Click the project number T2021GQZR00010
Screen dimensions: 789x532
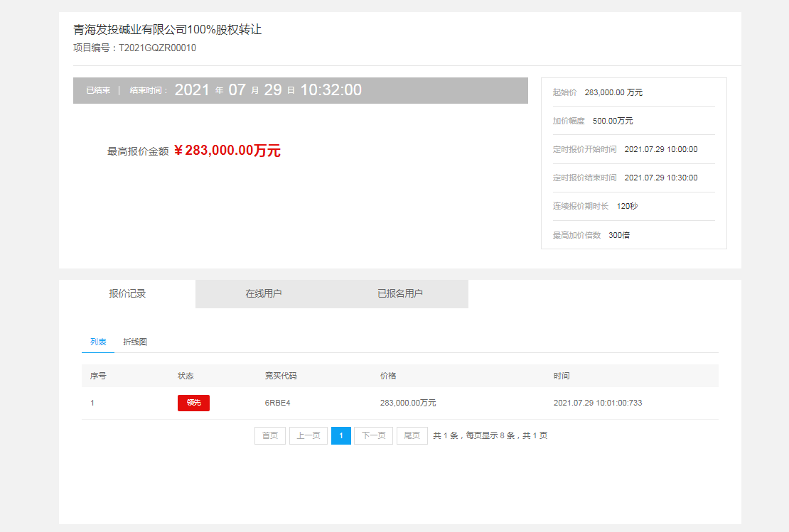point(158,48)
